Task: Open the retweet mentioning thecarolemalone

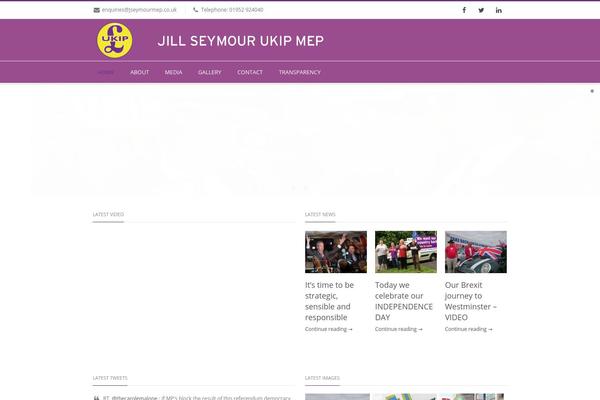Action: [x=197, y=398]
